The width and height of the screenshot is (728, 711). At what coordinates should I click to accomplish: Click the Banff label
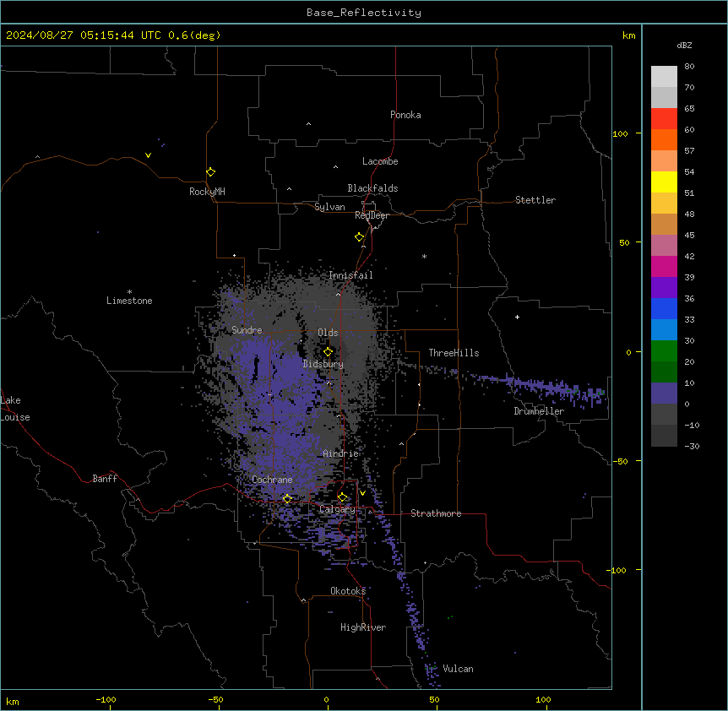click(105, 479)
